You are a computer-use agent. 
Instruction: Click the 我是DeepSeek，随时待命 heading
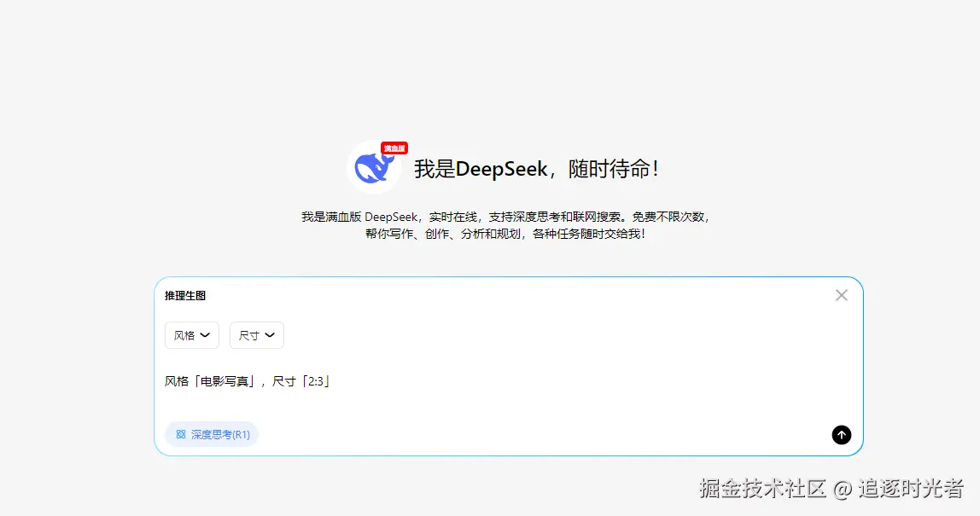(536, 169)
